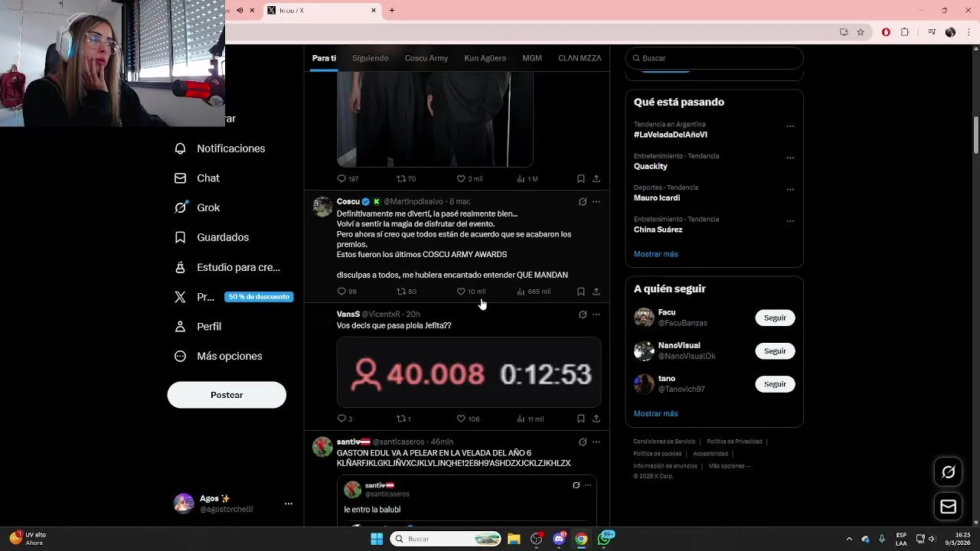Screen dimensions: 980x551
Task: Open more menu on santi's post
Action: (x=596, y=442)
